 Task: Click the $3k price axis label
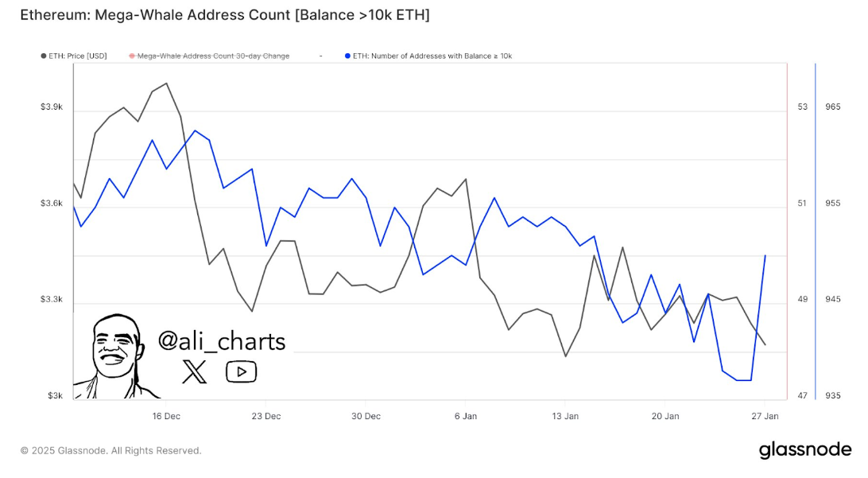[56, 396]
